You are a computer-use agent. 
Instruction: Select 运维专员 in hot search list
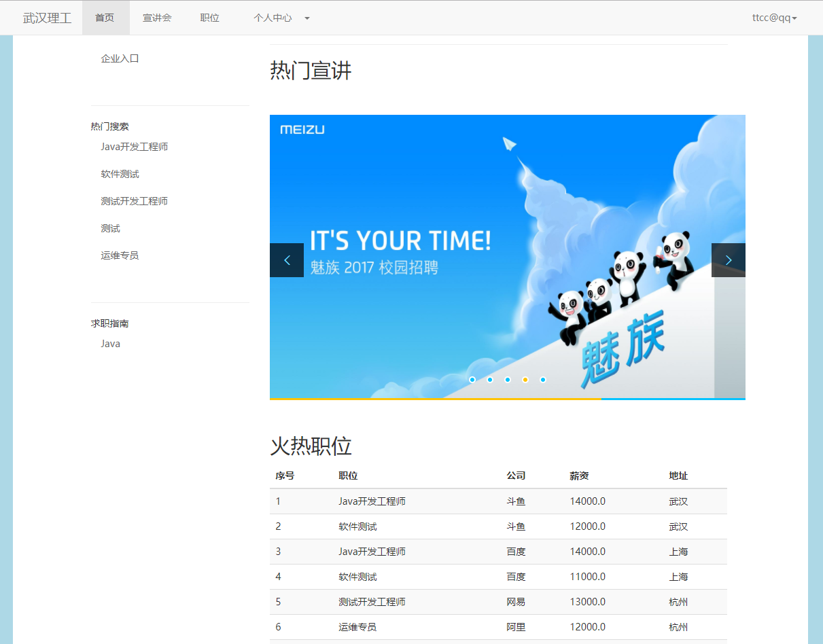click(x=120, y=255)
